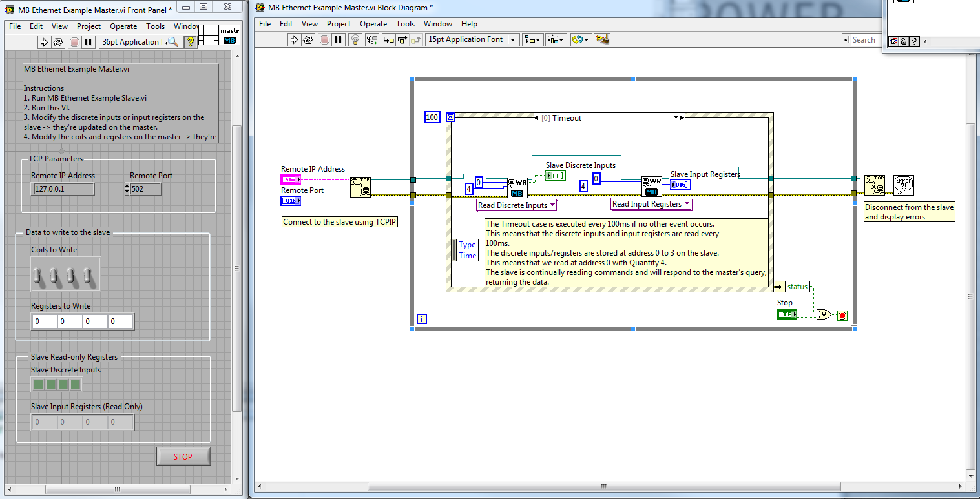Image resolution: width=980 pixels, height=499 pixels.
Task: Toggle Highlight Execution light bulb
Action: coord(355,40)
